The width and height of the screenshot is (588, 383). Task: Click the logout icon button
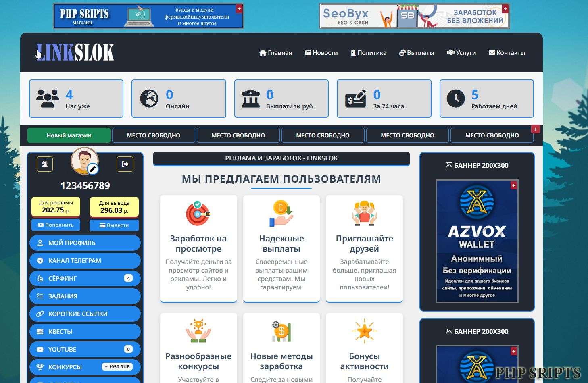tap(125, 164)
